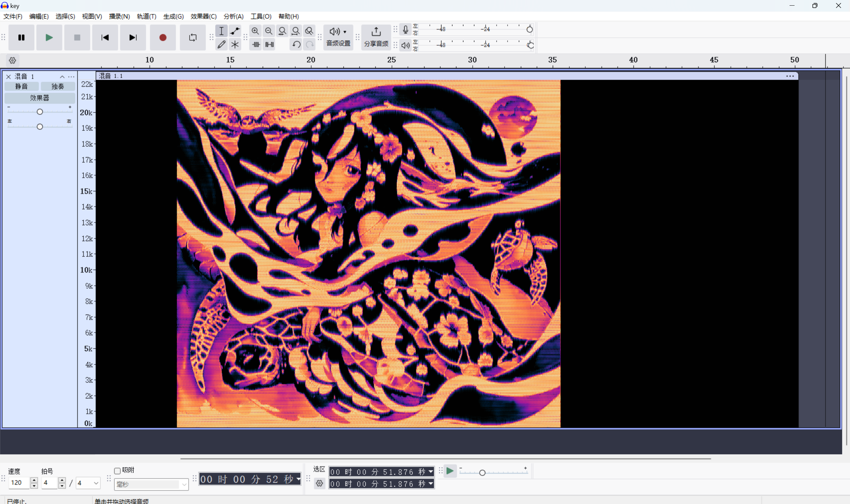
Task: Toggle the 静音 mute button
Action: 21,87
